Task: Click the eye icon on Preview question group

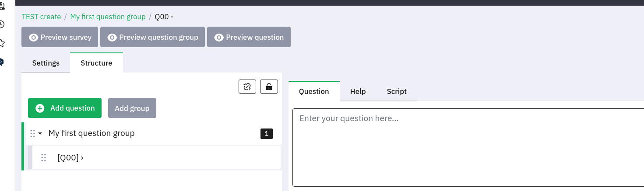Action: [x=112, y=38]
